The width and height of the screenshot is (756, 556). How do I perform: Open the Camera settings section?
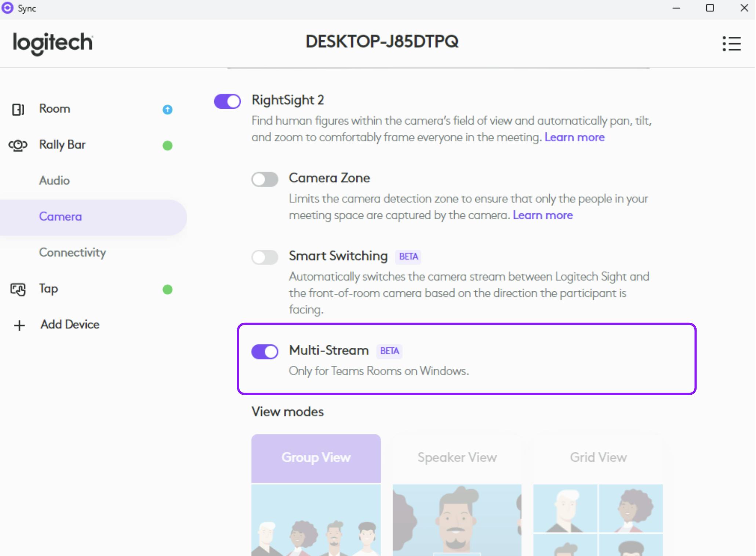pyautogui.click(x=93, y=217)
